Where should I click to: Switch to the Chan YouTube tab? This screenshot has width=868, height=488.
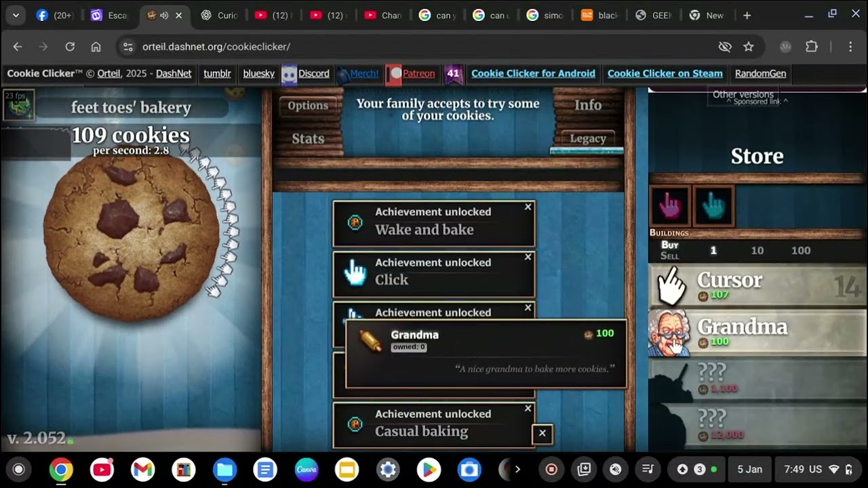pyautogui.click(x=382, y=16)
